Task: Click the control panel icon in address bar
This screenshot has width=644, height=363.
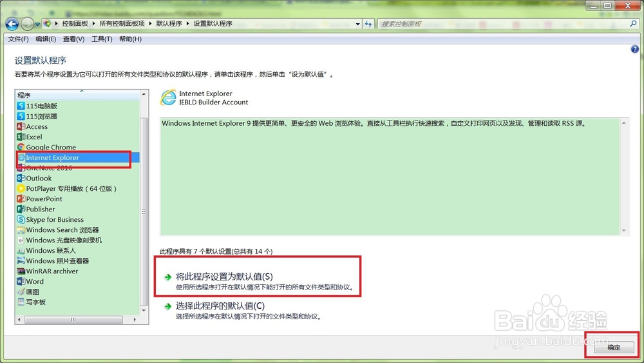Action: pos(47,24)
